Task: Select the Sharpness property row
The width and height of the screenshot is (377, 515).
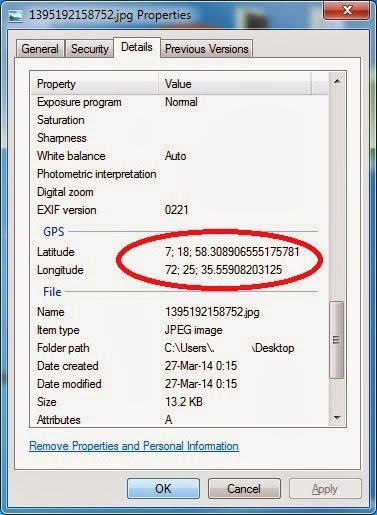Action: [x=180, y=138]
